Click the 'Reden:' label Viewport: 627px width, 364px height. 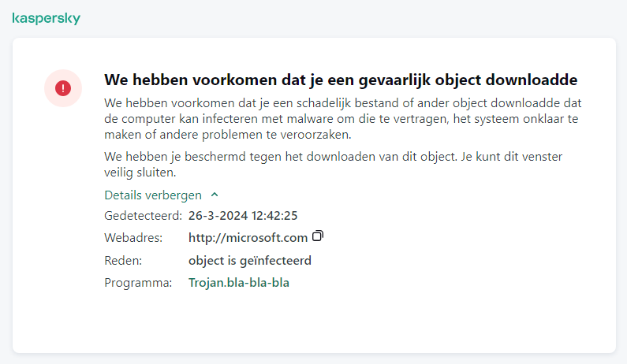point(122,260)
